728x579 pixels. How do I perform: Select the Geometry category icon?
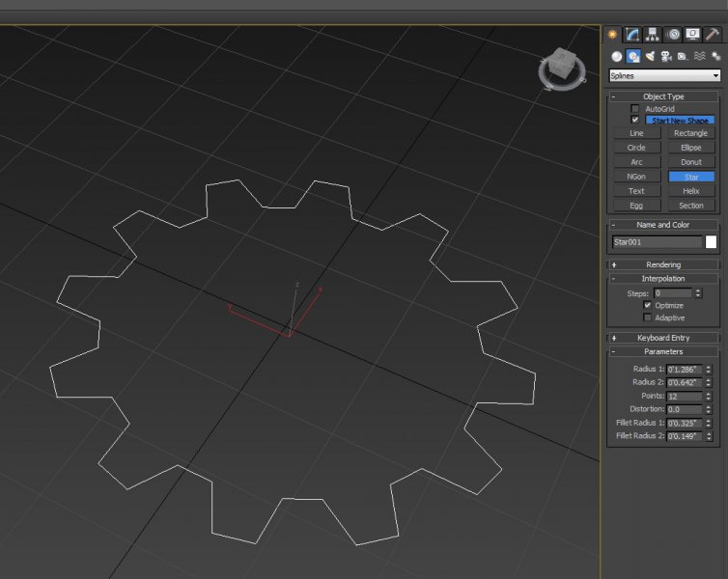[617, 56]
